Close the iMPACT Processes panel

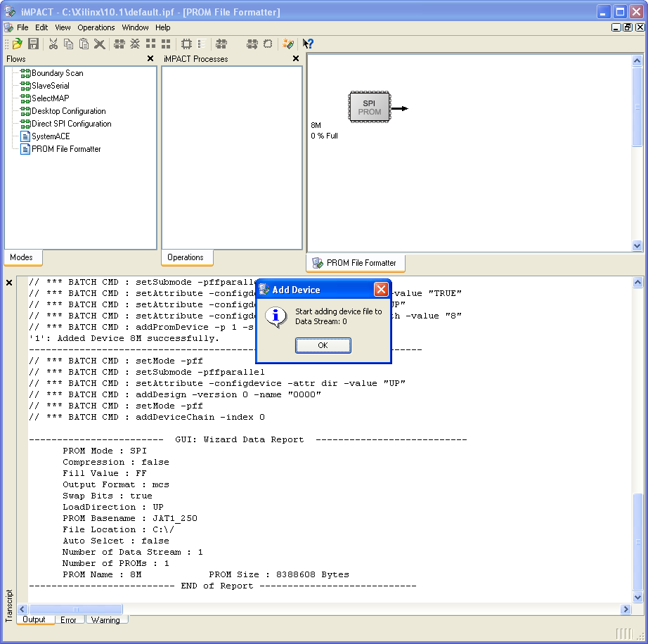[295, 58]
